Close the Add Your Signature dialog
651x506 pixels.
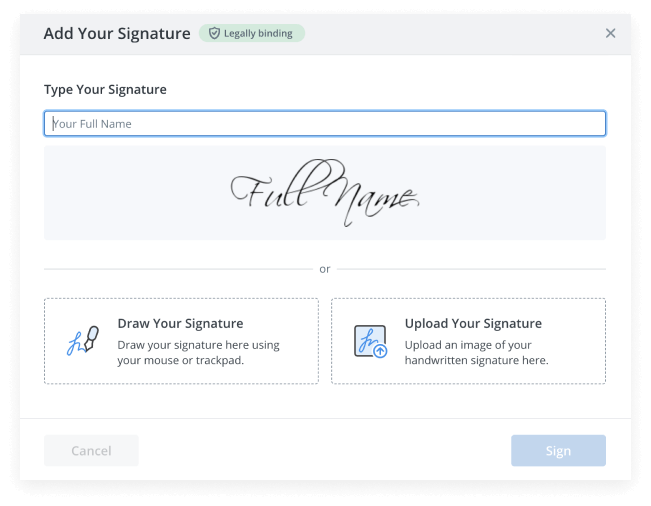pyautogui.click(x=610, y=33)
